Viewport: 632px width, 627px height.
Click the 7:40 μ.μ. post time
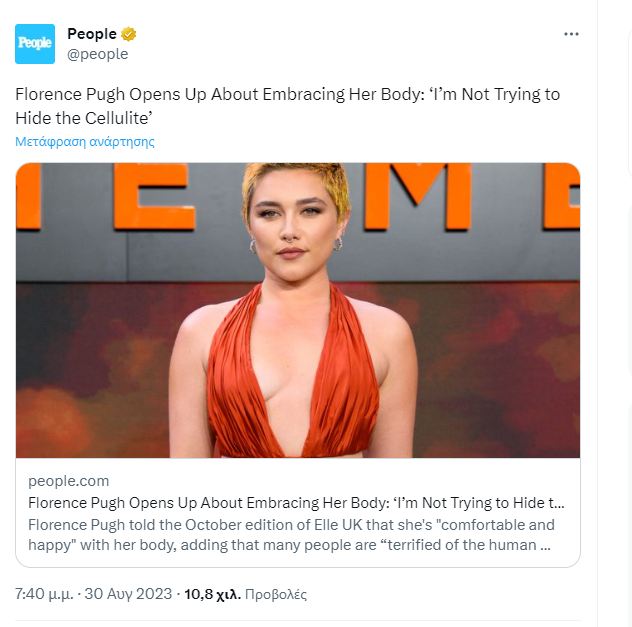tap(43, 594)
